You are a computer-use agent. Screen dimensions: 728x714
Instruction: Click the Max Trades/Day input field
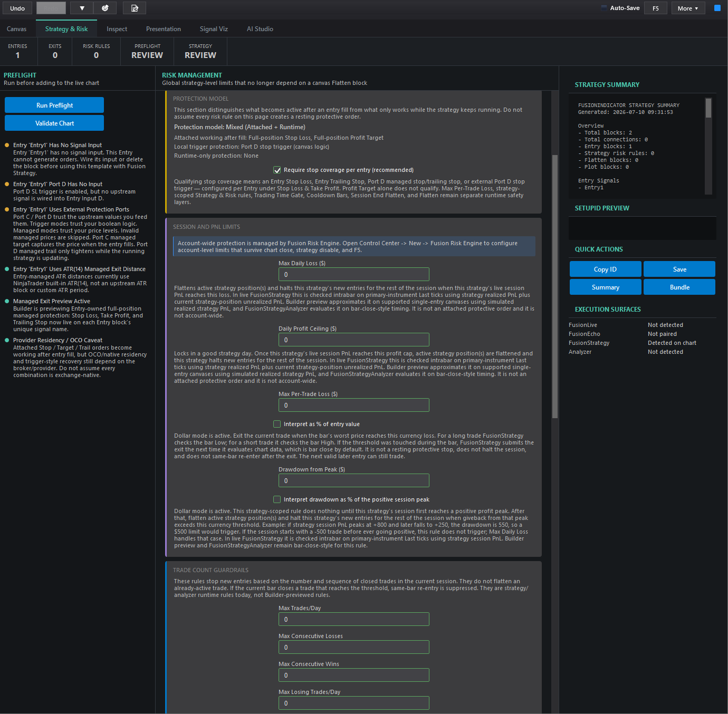pyautogui.click(x=353, y=619)
